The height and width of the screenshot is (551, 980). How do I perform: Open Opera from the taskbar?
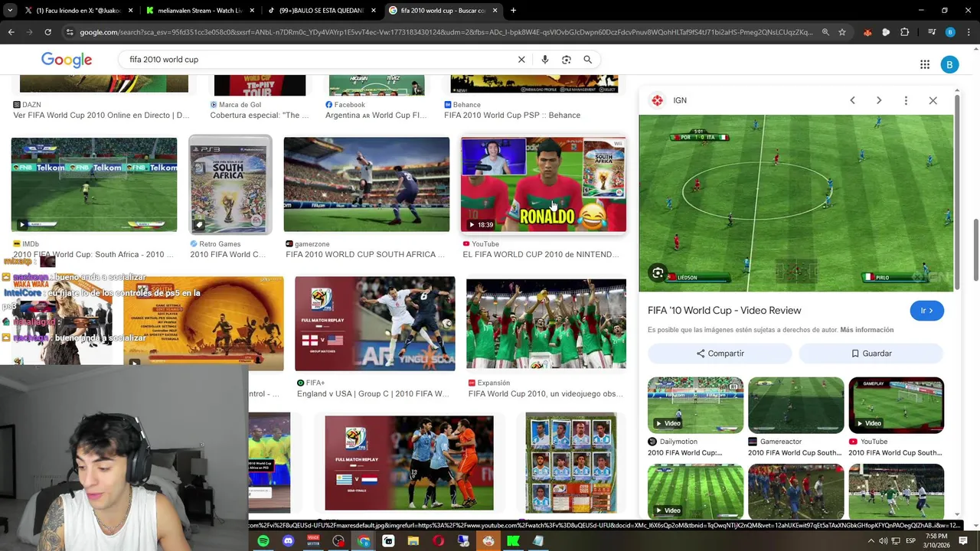coord(438,541)
